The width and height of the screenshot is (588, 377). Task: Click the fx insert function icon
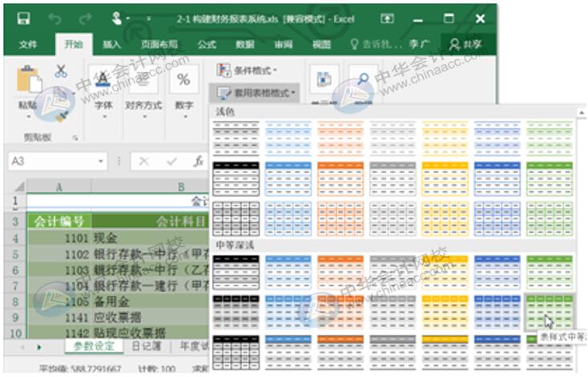(x=199, y=162)
